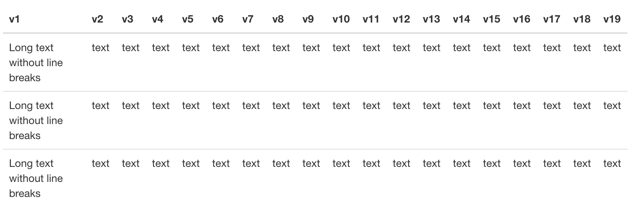Select the v10 column header
This screenshot has width=644, height=221.
(x=341, y=19)
